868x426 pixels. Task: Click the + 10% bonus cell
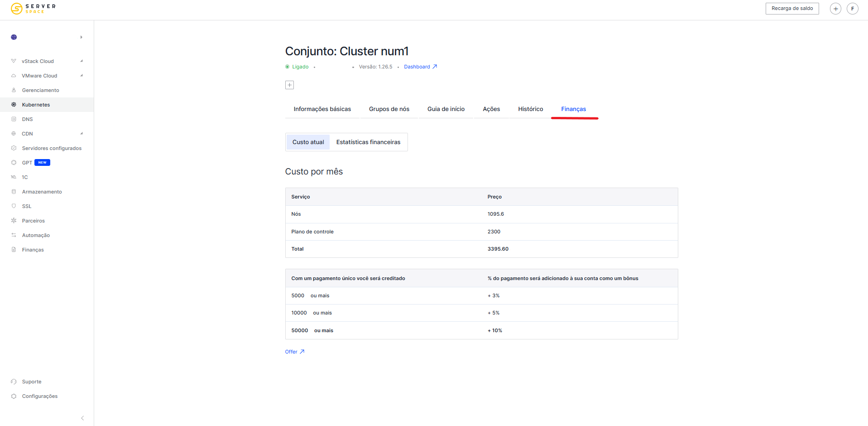(x=495, y=330)
